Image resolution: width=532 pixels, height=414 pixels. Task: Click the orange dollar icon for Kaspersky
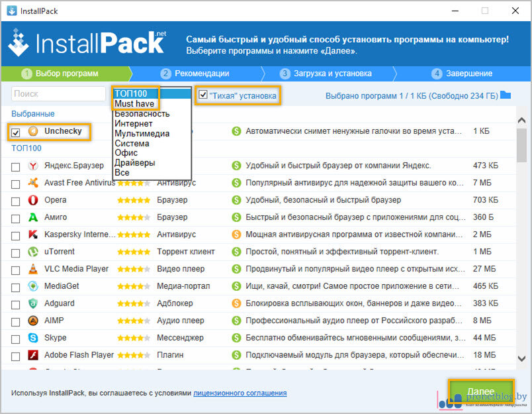click(x=236, y=234)
